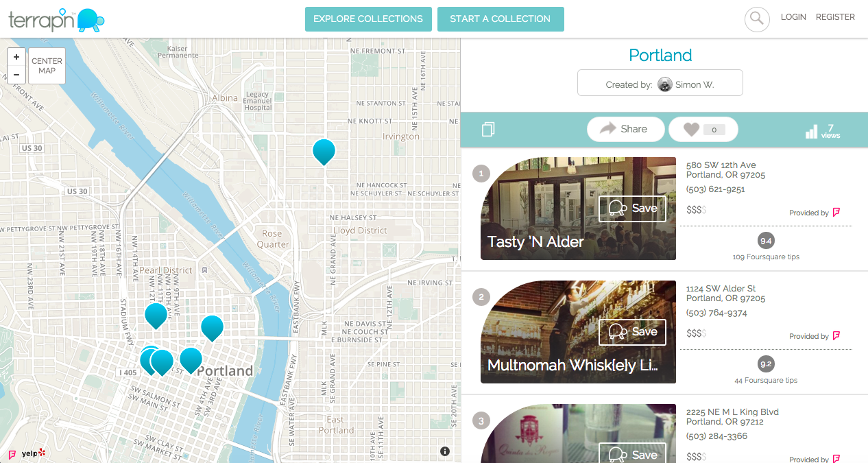Select the map pin in Pearl District

coord(156,315)
